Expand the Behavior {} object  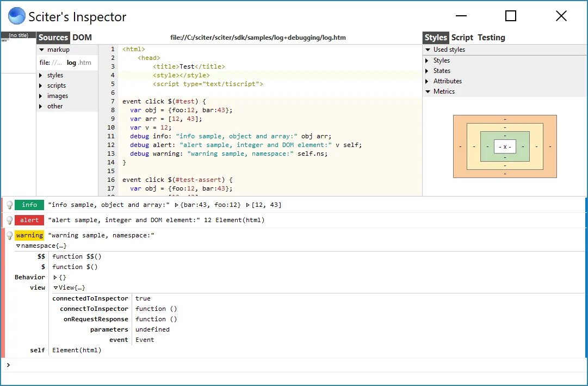(x=55, y=278)
